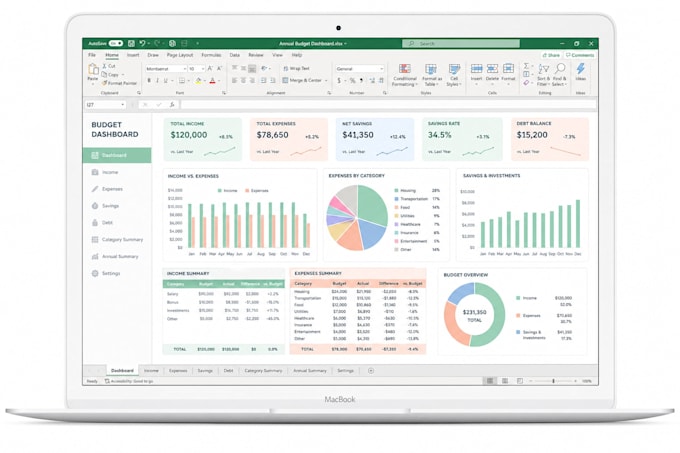The width and height of the screenshot is (680, 453).
Task: Toggle Wrap Text
Action: [x=296, y=68]
